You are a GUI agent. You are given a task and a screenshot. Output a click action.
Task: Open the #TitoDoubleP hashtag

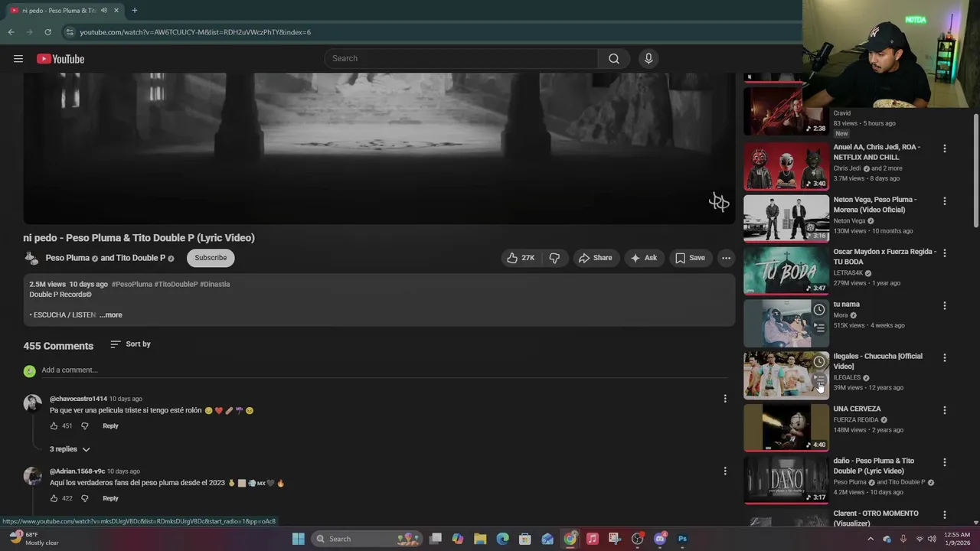176,285
